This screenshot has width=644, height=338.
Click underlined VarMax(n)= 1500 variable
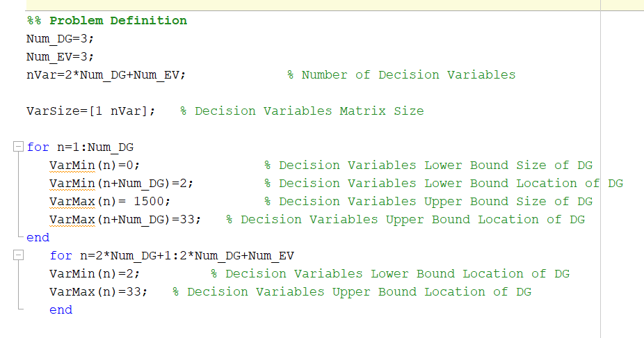[72, 201]
